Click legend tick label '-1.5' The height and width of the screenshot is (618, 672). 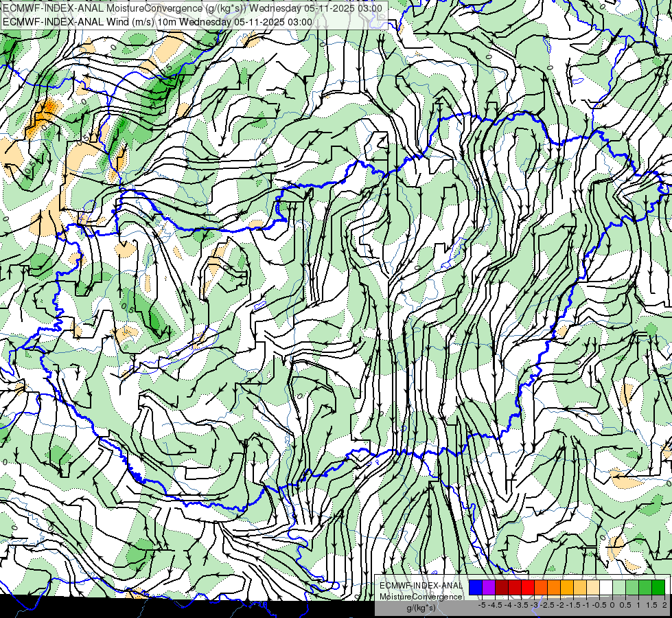tap(573, 605)
